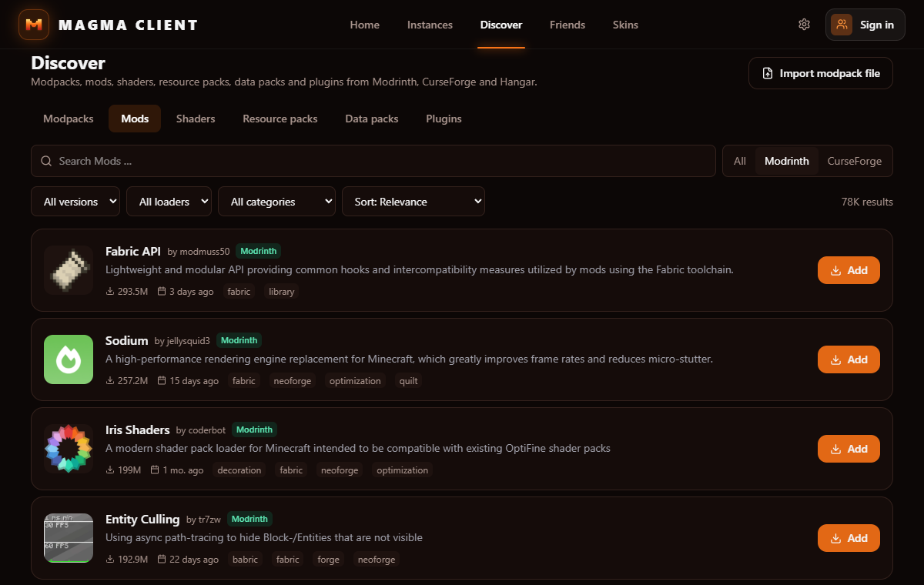The width and height of the screenshot is (924, 585).
Task: Click the user avatar icon beside Sign in
Action: (x=842, y=25)
